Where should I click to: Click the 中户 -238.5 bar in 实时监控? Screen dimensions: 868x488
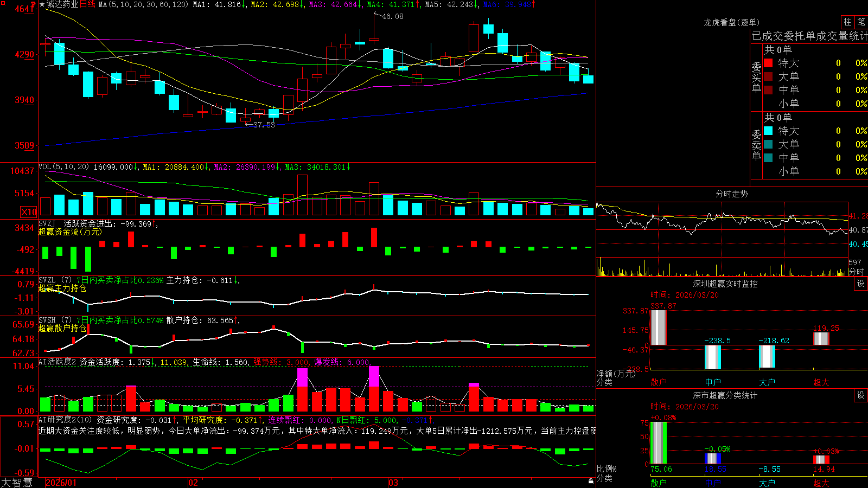[713, 357]
